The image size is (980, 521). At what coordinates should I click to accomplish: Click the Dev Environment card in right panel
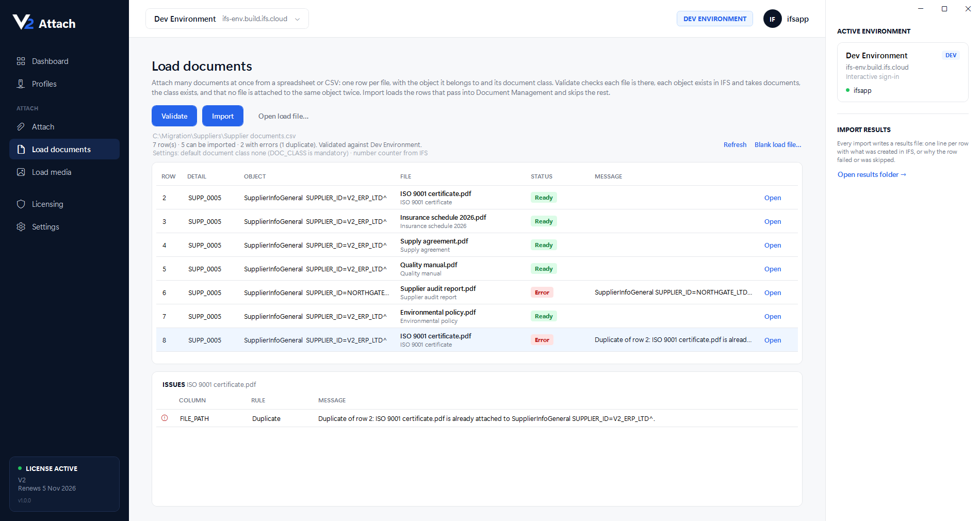(x=903, y=72)
